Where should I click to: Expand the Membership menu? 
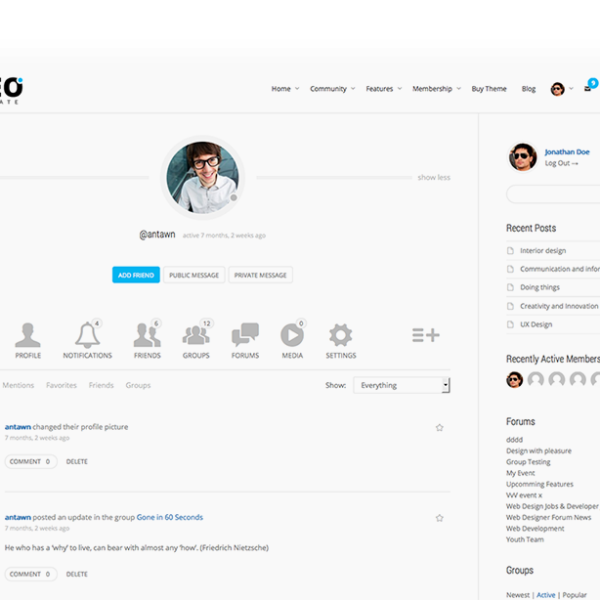(436, 89)
